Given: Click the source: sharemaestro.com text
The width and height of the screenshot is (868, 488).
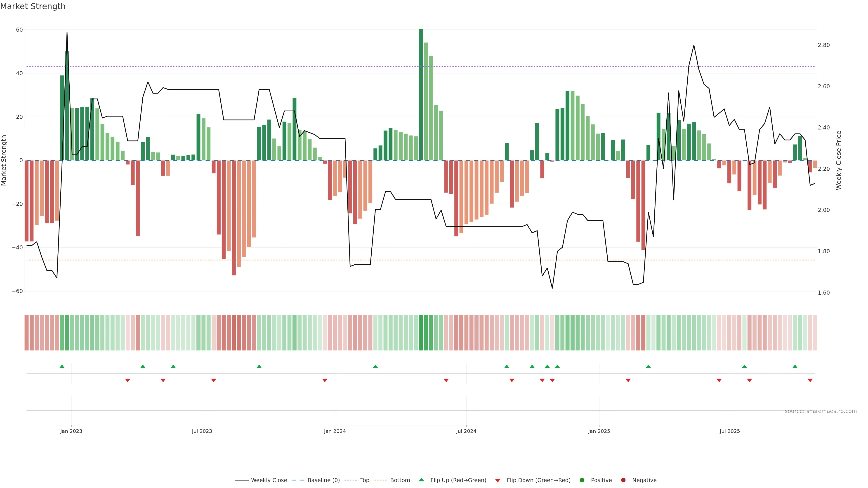Looking at the screenshot, I should click(821, 411).
